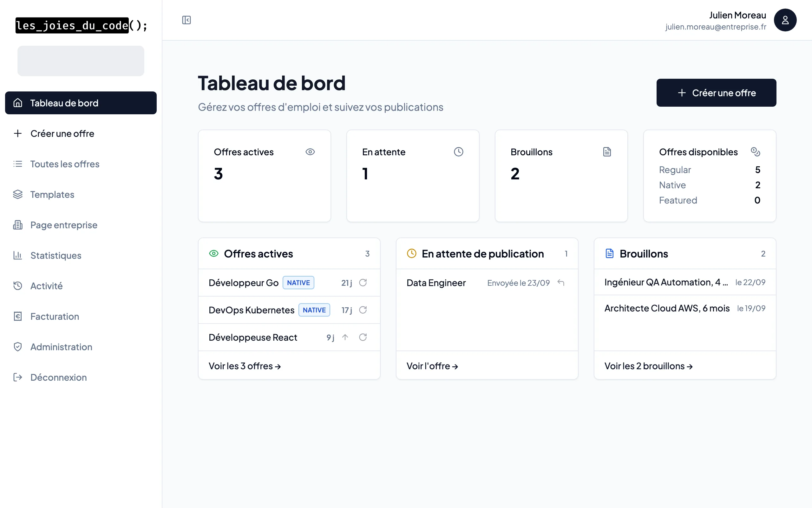812x508 pixels.
Task: Open Tableau de bord in sidebar
Action: tap(81, 103)
